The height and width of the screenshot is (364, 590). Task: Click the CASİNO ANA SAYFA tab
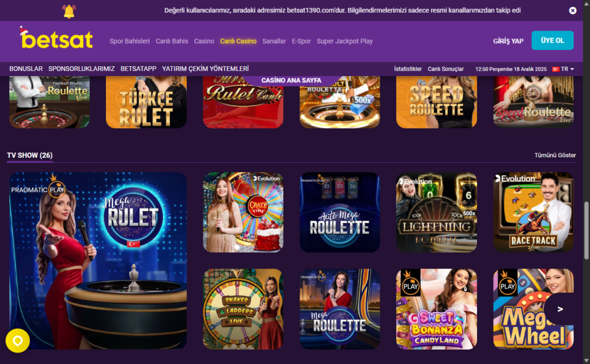(x=291, y=81)
